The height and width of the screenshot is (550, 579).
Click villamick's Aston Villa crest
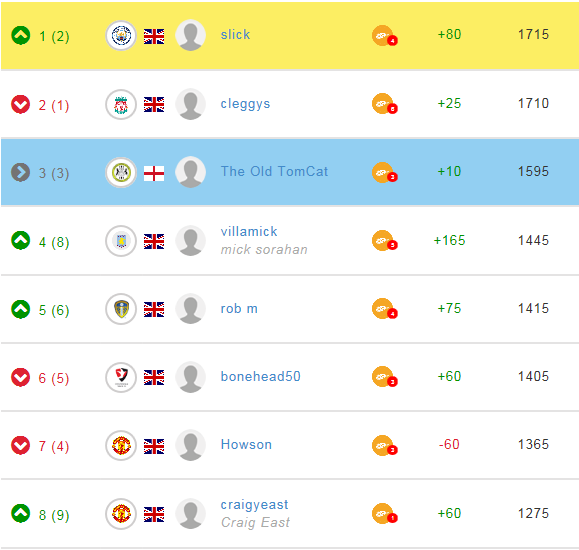click(121, 241)
